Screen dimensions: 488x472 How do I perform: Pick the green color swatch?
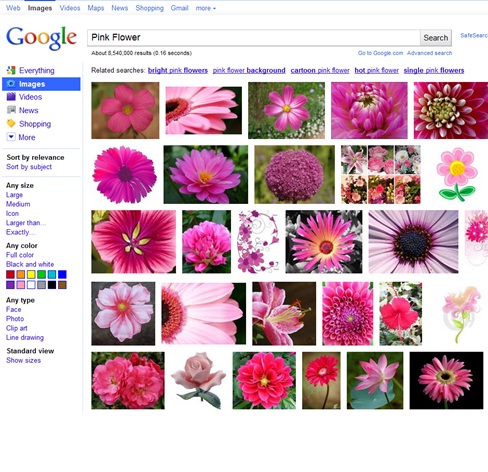tap(41, 274)
